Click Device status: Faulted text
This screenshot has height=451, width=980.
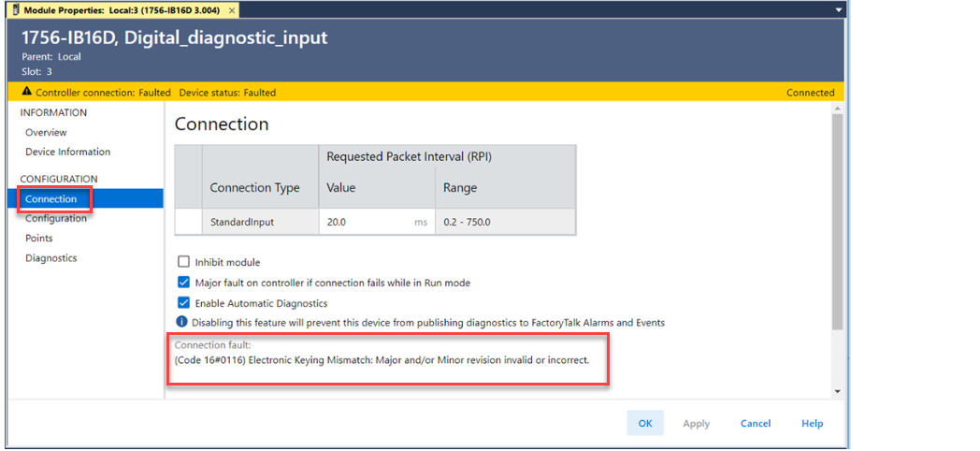point(227,93)
